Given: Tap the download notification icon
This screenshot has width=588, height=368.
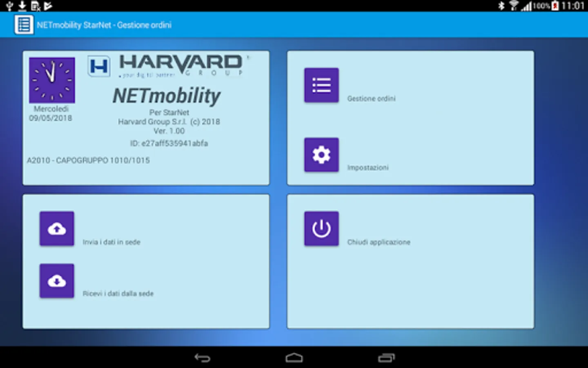Looking at the screenshot, I should pyautogui.click(x=22, y=6).
